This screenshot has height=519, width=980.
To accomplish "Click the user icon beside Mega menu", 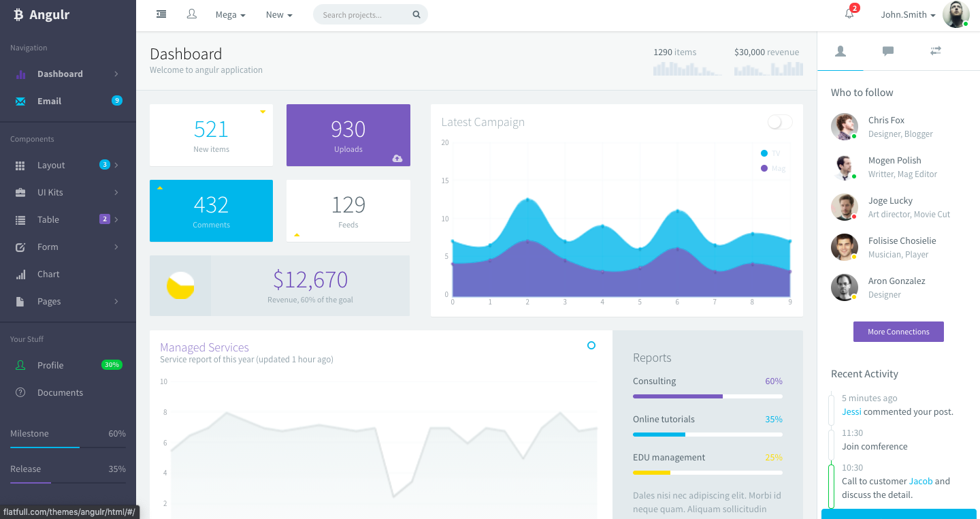I will [x=192, y=14].
